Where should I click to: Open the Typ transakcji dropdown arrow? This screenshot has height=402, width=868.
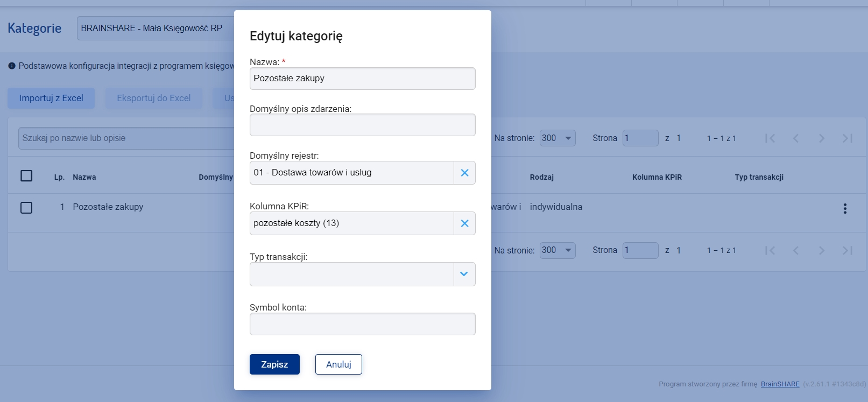(x=464, y=274)
